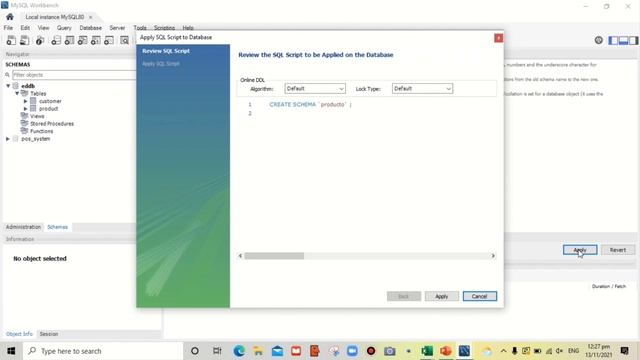Click the scrollbar right arrow

pos(493,256)
